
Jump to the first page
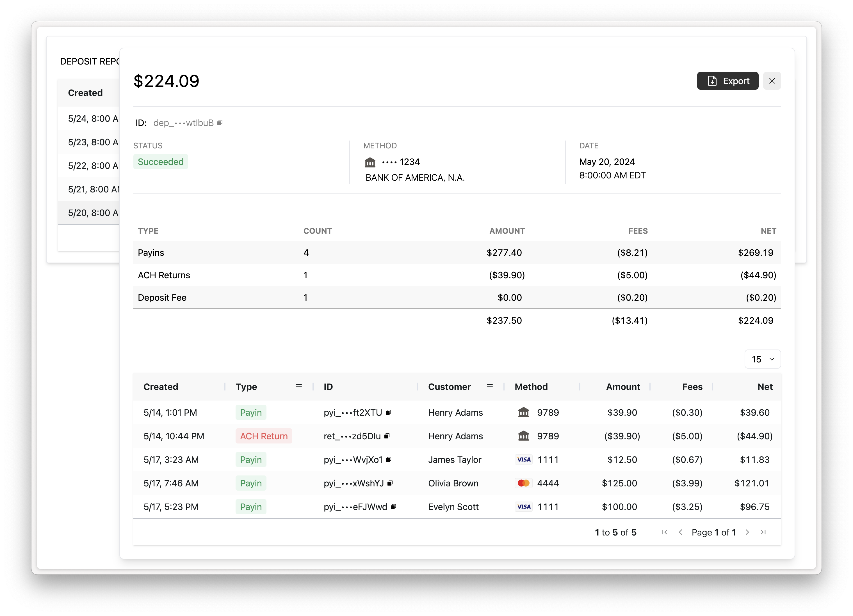pos(665,532)
